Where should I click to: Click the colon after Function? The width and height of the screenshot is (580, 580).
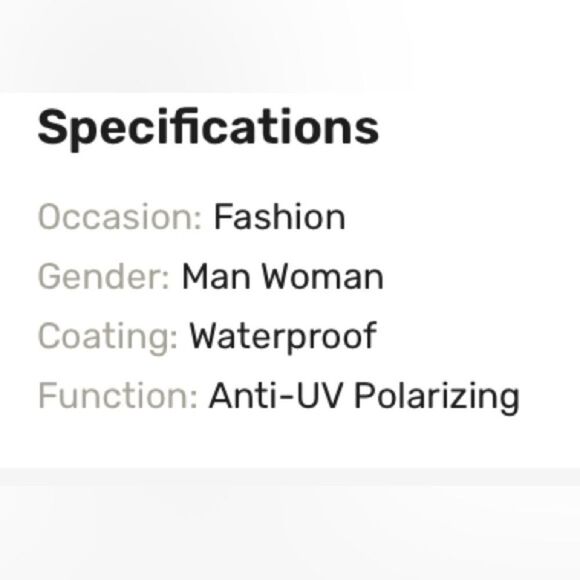click(x=194, y=400)
